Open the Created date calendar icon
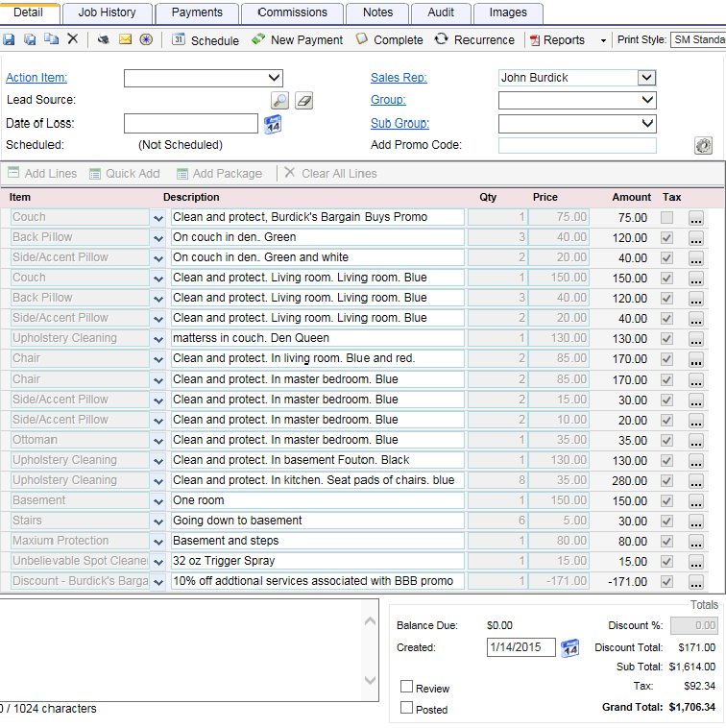 click(x=569, y=648)
